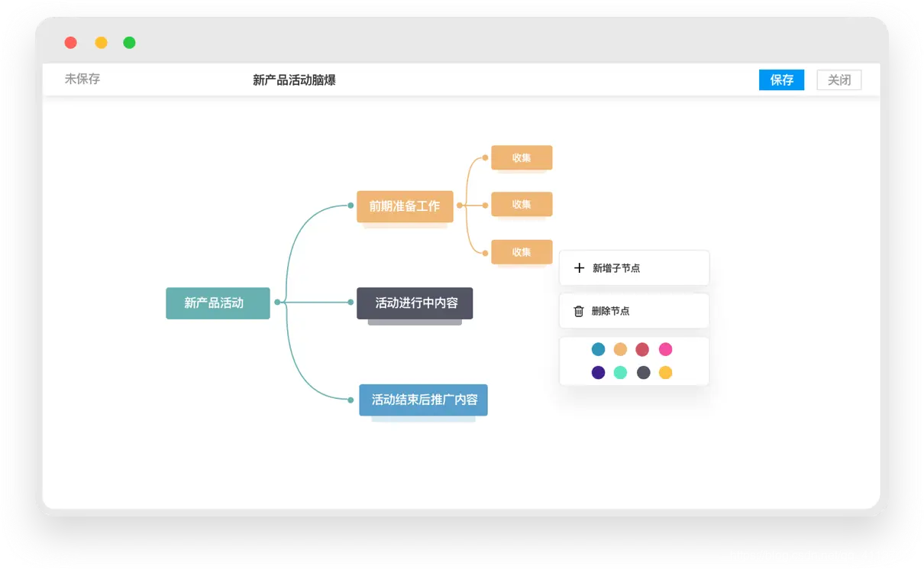
Task: Select the root node 新产品活动
Action: click(x=218, y=303)
